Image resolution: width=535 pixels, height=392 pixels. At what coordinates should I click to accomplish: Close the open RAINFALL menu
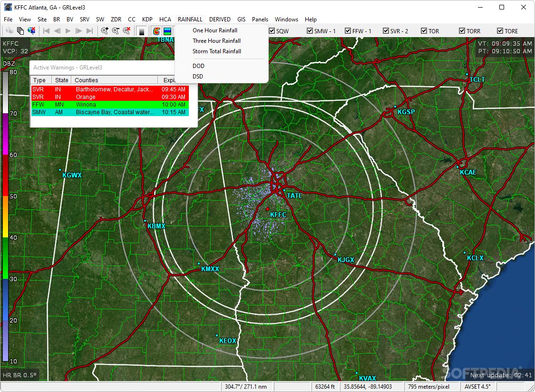tap(190, 20)
